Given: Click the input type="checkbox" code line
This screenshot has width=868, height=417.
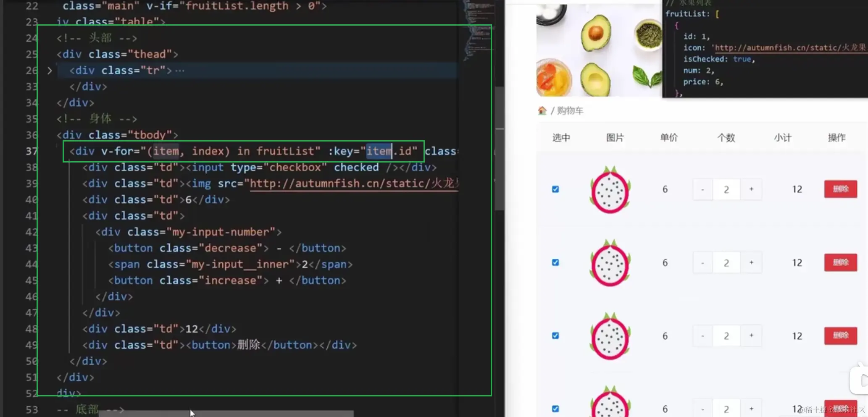Looking at the screenshot, I should tap(259, 167).
